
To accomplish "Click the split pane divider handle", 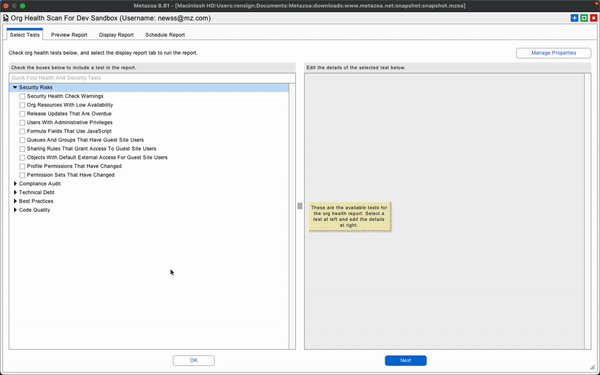I will pyautogui.click(x=300, y=206).
